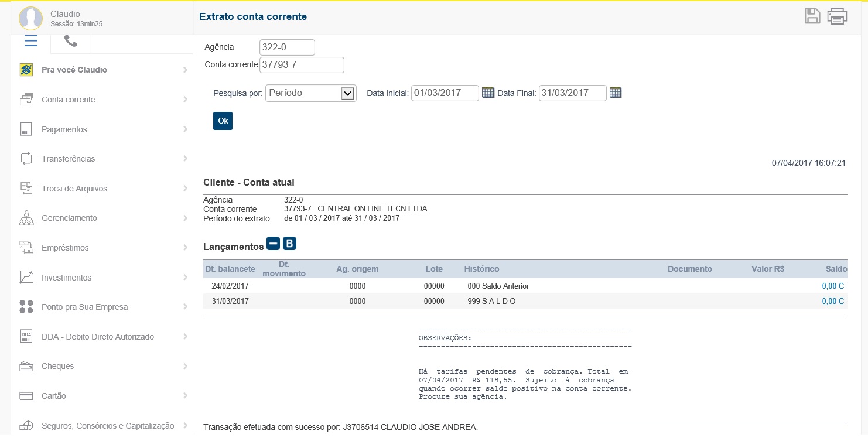Open the Pesquisa por Período dropdown
Image resolution: width=868 pixels, height=448 pixels.
pyautogui.click(x=310, y=93)
